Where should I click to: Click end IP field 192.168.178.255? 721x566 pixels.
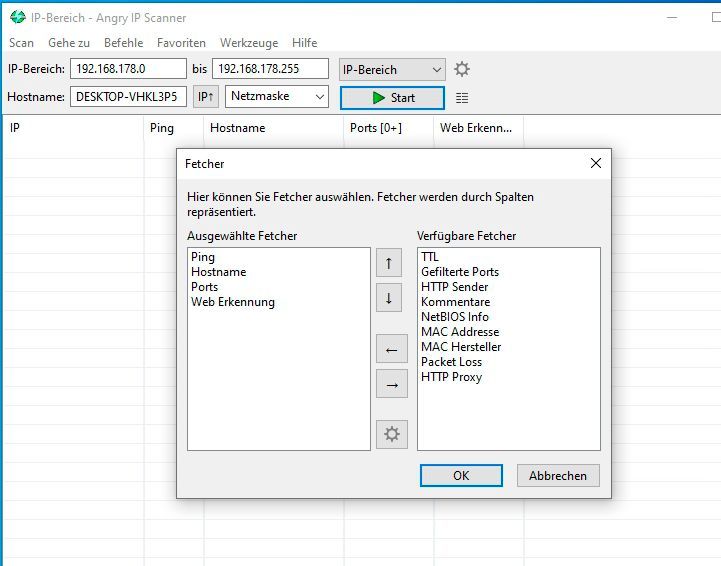(x=270, y=69)
